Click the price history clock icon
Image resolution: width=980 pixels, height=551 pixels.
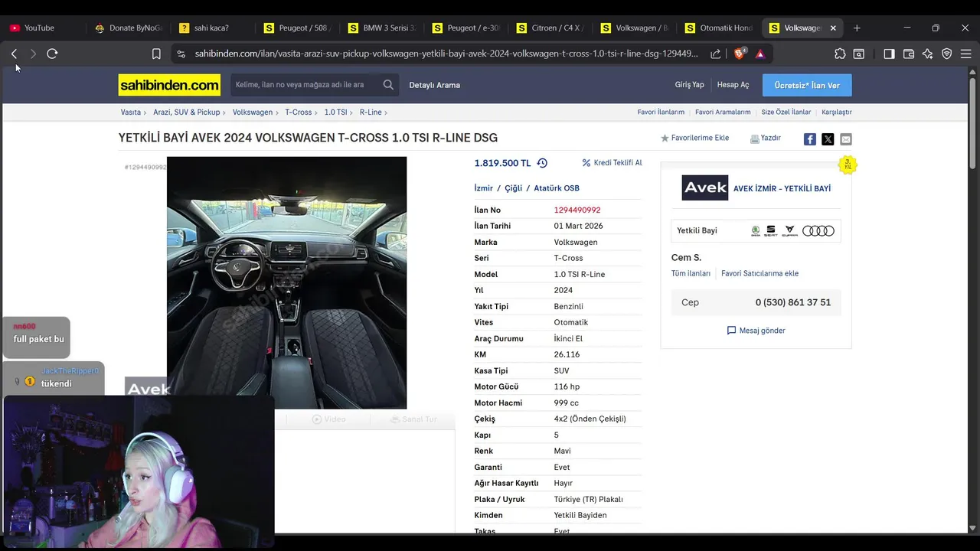542,163
